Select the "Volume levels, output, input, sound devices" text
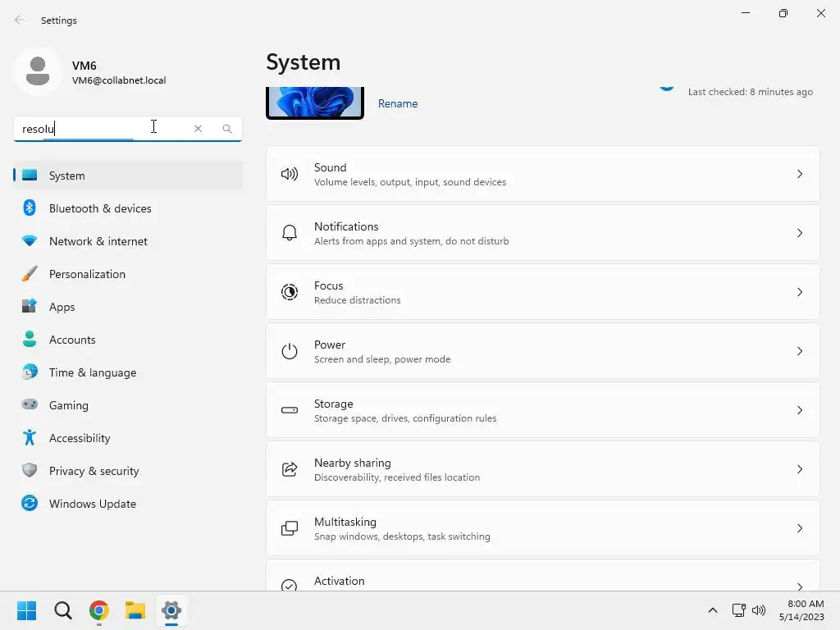840x630 pixels. pyautogui.click(x=410, y=182)
